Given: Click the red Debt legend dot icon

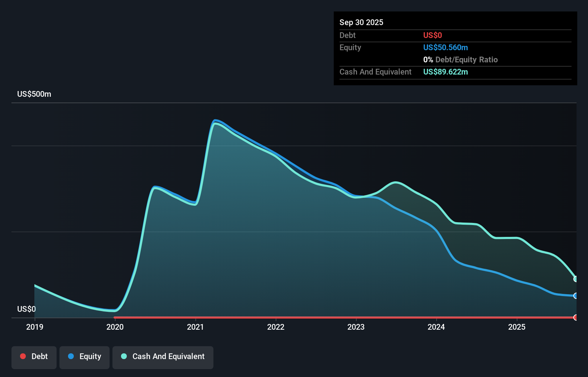Looking at the screenshot, I should (23, 356).
